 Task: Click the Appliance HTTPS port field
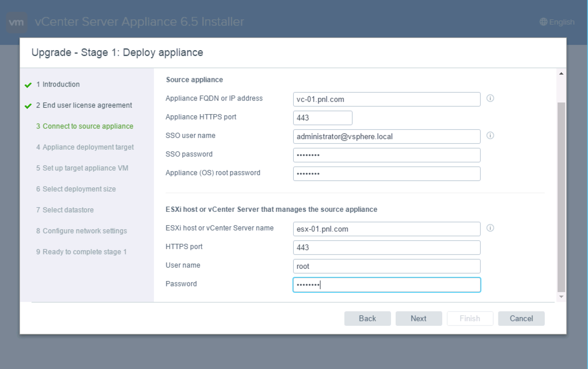322,118
